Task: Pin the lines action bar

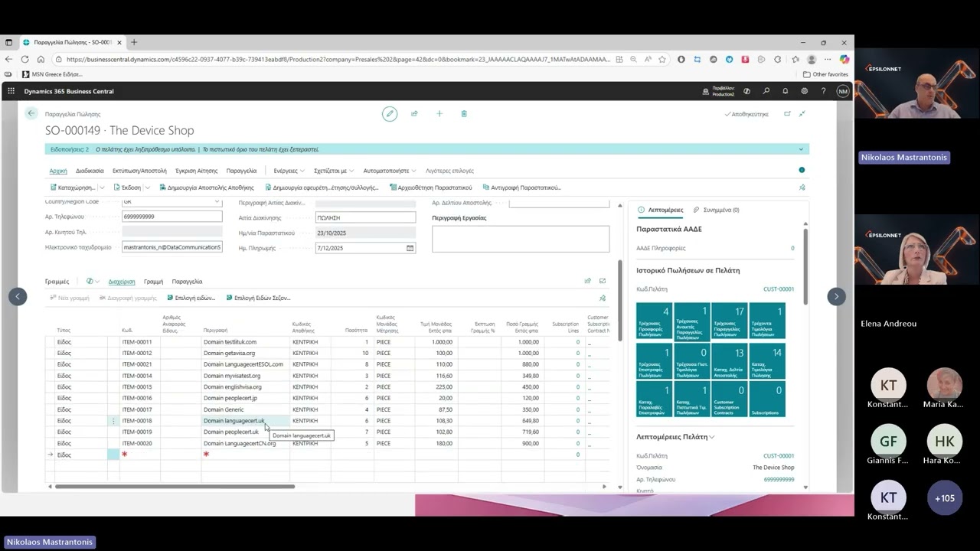Action: (x=603, y=298)
